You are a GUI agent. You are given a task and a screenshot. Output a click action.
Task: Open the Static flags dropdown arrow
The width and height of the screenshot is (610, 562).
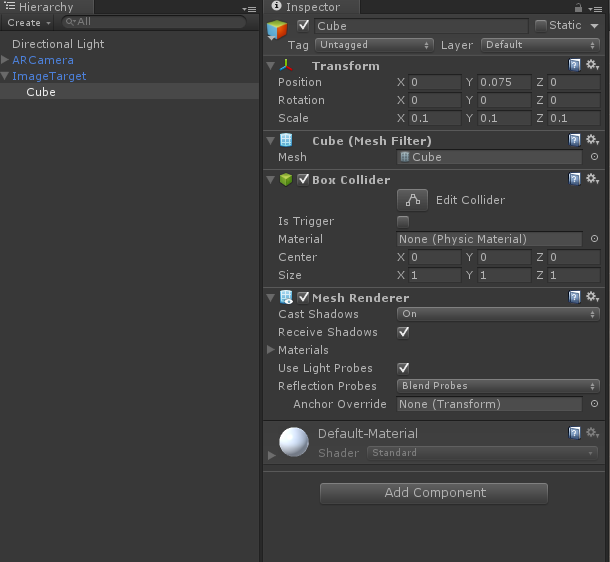pos(594,26)
